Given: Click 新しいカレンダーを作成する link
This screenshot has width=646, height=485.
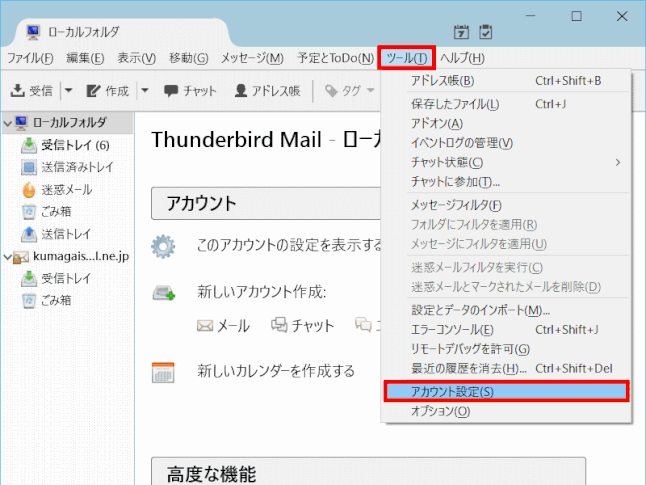Looking at the screenshot, I should click(x=276, y=371).
